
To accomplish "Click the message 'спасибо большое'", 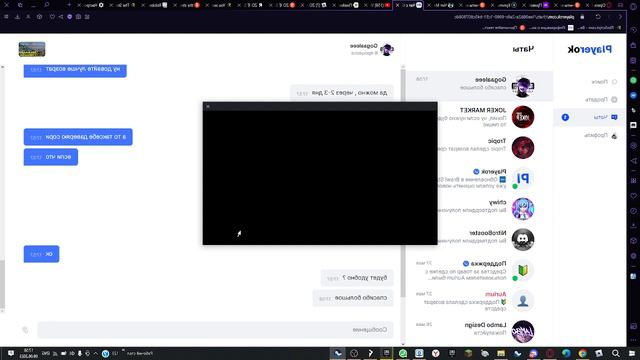I will (353, 298).
